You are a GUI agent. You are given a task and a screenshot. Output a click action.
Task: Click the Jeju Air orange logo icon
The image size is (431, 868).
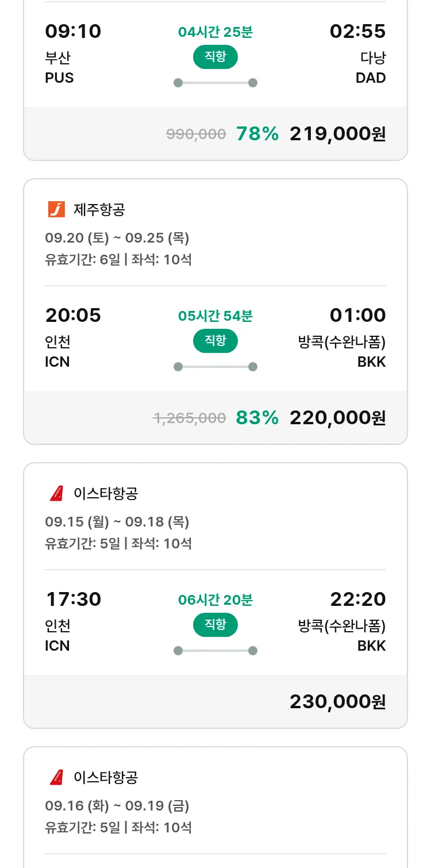(x=56, y=209)
